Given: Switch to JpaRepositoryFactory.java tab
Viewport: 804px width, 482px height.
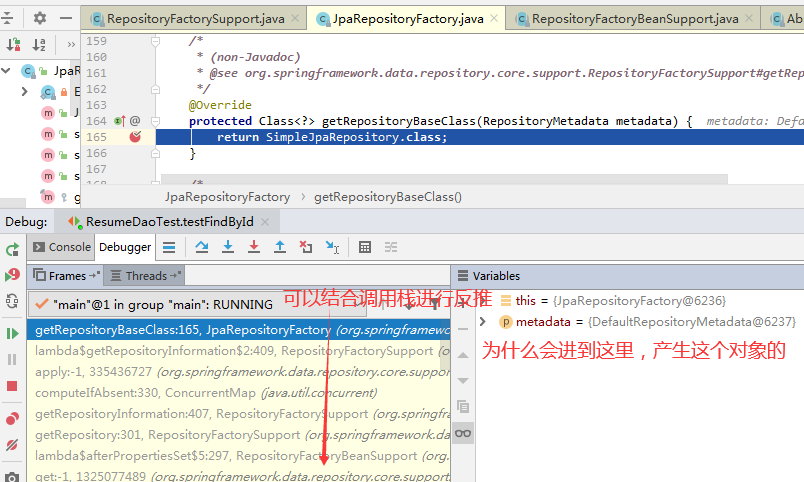Looking at the screenshot, I should pos(408,19).
